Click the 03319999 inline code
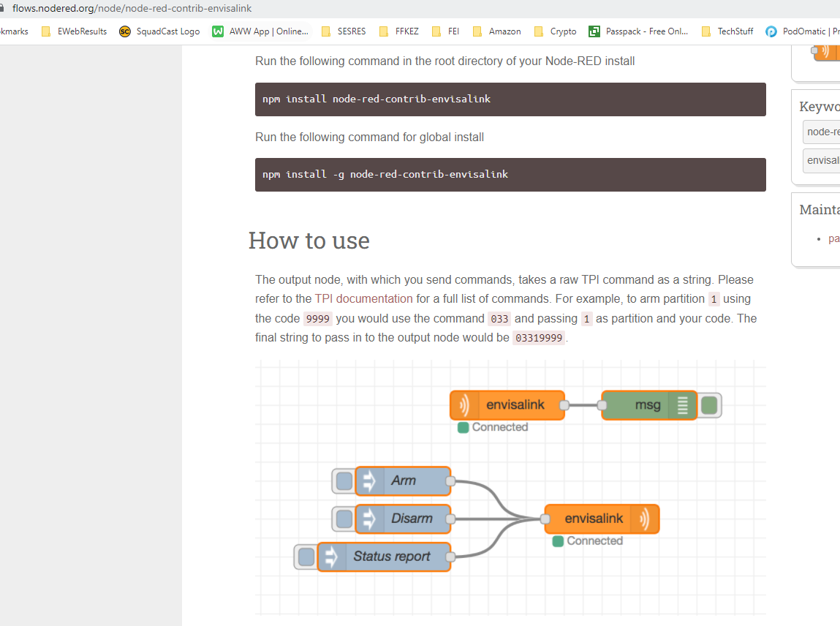Viewport: 840px width, 626px height. coord(538,338)
